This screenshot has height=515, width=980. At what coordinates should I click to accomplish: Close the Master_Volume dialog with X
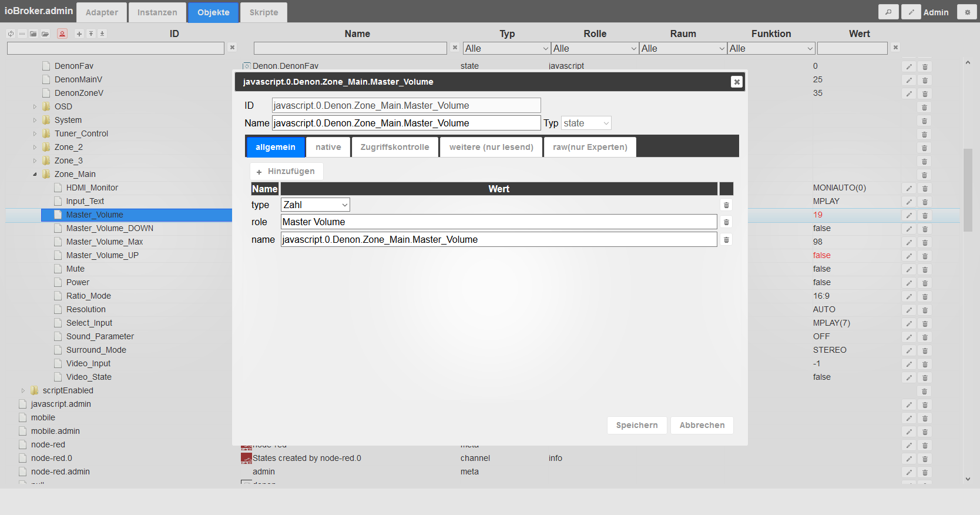click(737, 82)
